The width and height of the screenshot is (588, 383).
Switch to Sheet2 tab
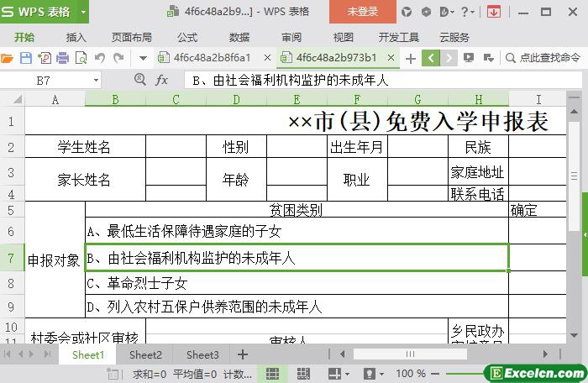tap(145, 355)
